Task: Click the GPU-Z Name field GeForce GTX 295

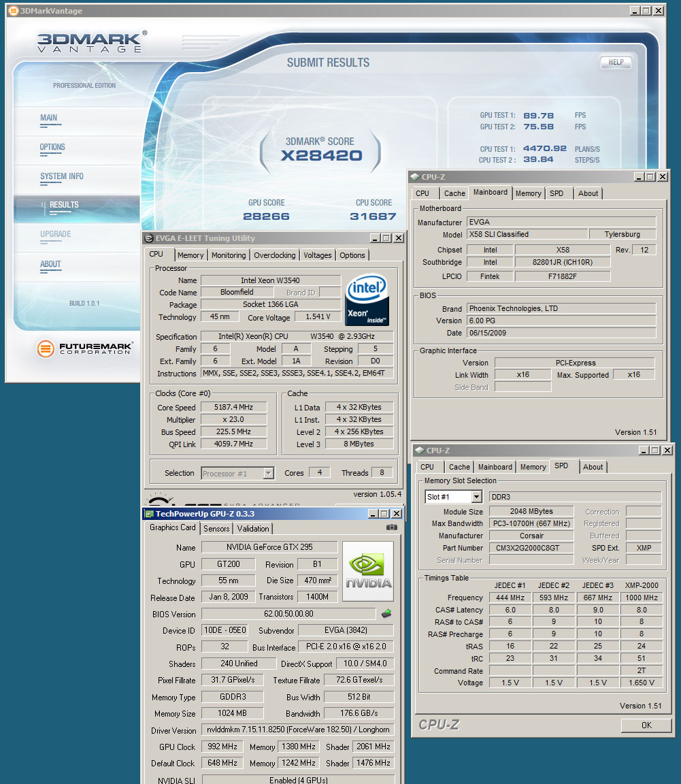Action: [x=269, y=547]
